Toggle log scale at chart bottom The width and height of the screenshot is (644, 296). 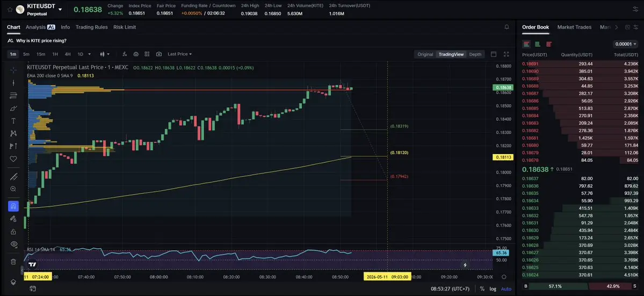pyautogui.click(x=493, y=289)
